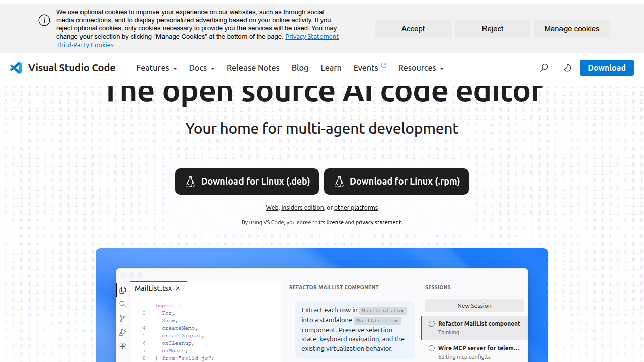Open the Extensions icon in the editor sidebar

122,346
